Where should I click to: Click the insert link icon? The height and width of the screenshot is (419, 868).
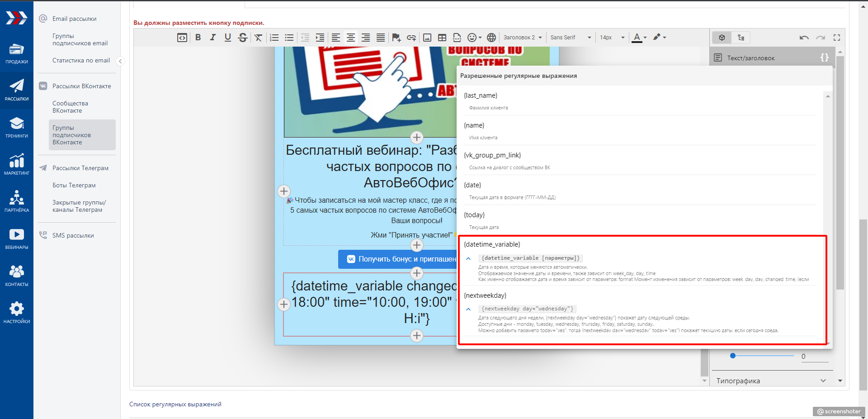[411, 38]
